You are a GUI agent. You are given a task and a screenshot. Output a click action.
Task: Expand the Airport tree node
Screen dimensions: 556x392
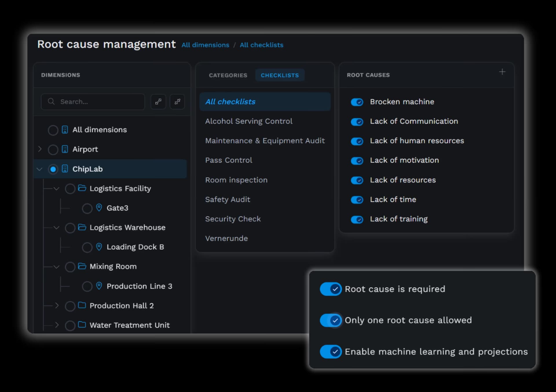pos(40,149)
